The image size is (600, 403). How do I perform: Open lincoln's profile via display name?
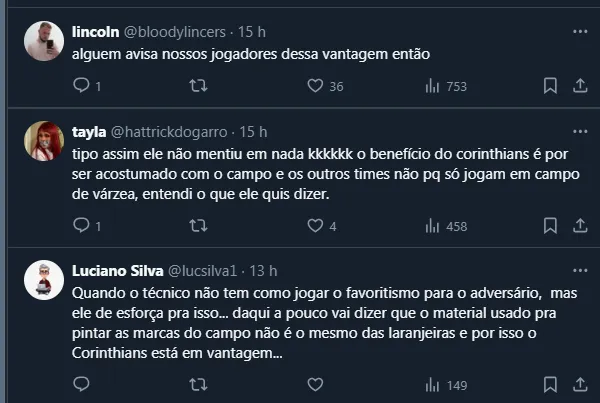pyautogui.click(x=98, y=32)
